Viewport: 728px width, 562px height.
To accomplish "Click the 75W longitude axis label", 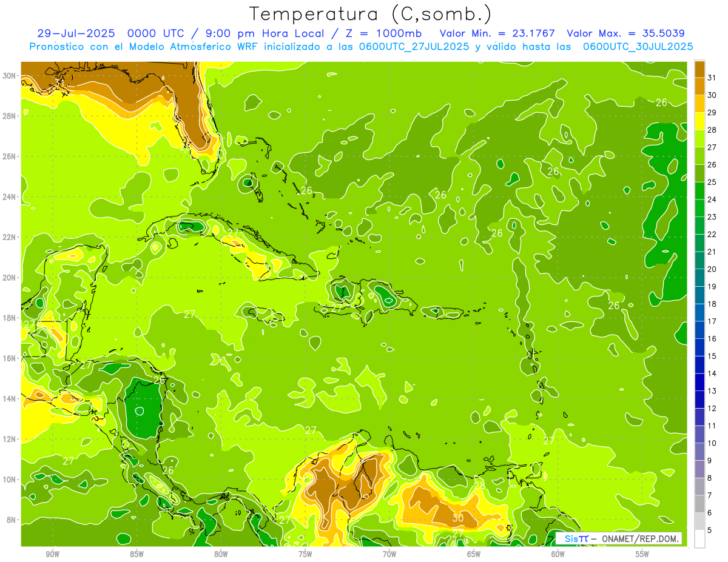I will tap(305, 554).
